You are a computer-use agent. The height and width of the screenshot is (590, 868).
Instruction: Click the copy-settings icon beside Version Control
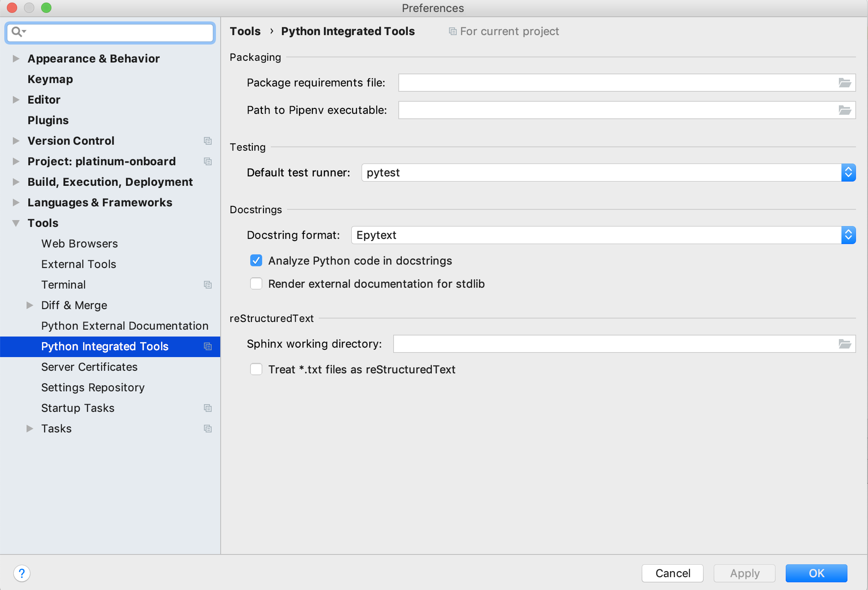[208, 141]
